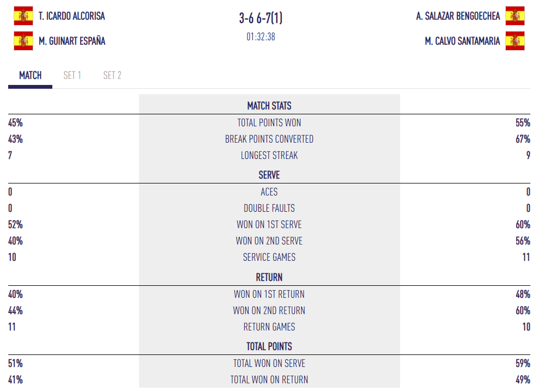Viewport: 538px width, 392px height.
Task: Click the WON ON 1ST SERVE label
Action: [x=269, y=224]
